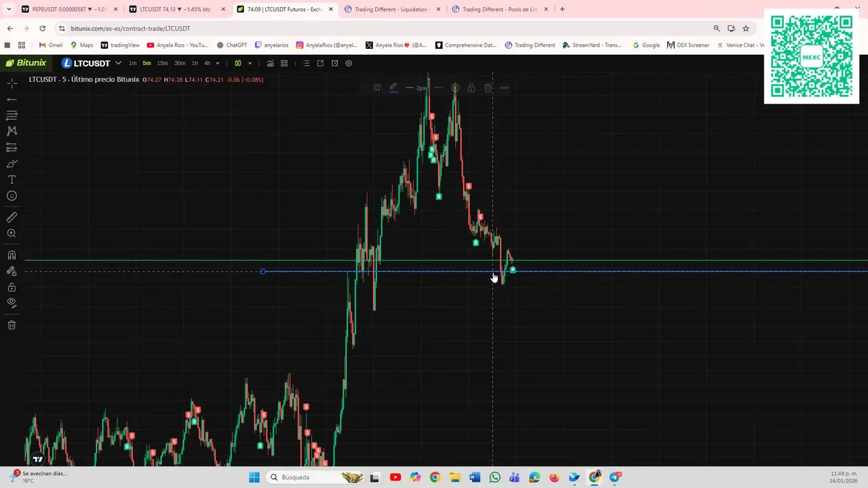
Task: Open the DEX Screener bookmark
Action: (x=687, y=45)
